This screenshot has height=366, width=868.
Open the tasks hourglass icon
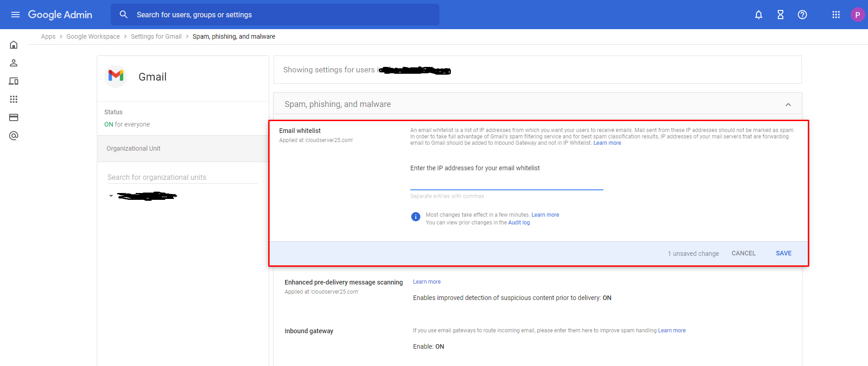pyautogui.click(x=781, y=15)
